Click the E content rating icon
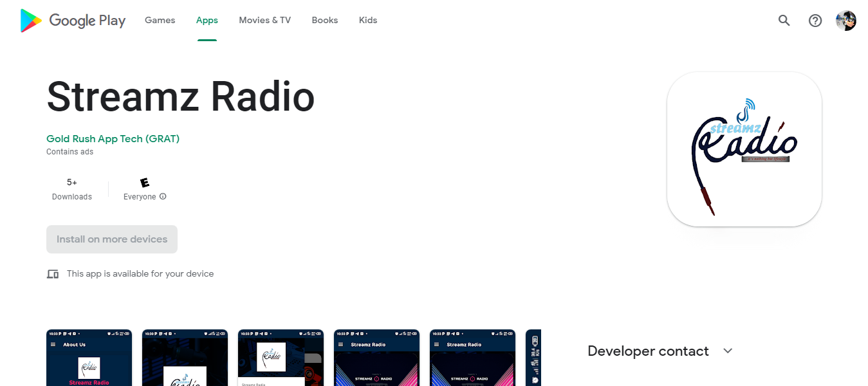This screenshot has height=386, width=868. (145, 183)
